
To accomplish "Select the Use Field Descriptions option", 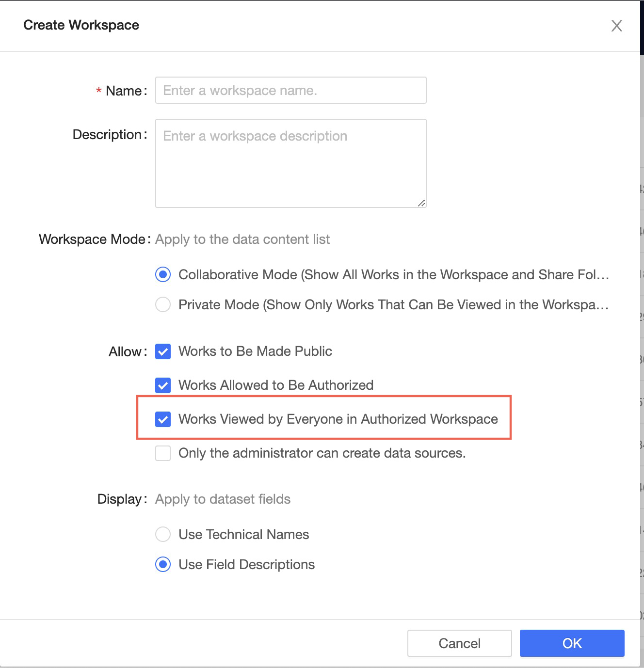I will tap(163, 564).
